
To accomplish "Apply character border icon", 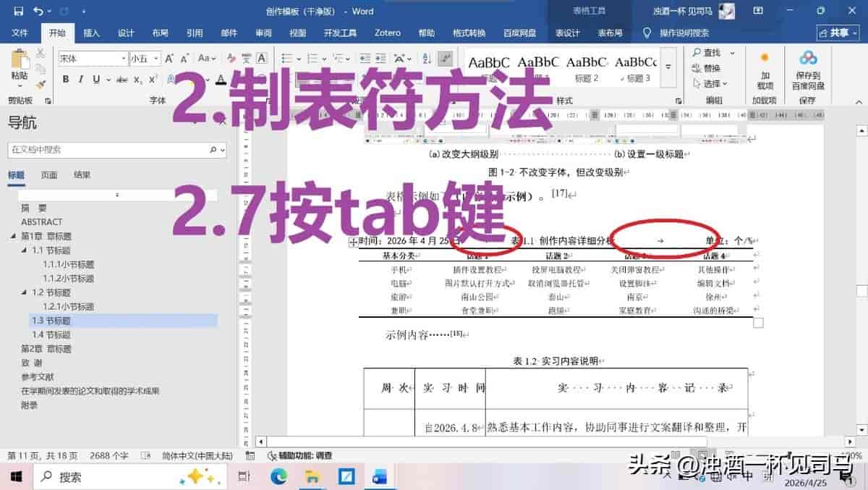I will 261,59.
